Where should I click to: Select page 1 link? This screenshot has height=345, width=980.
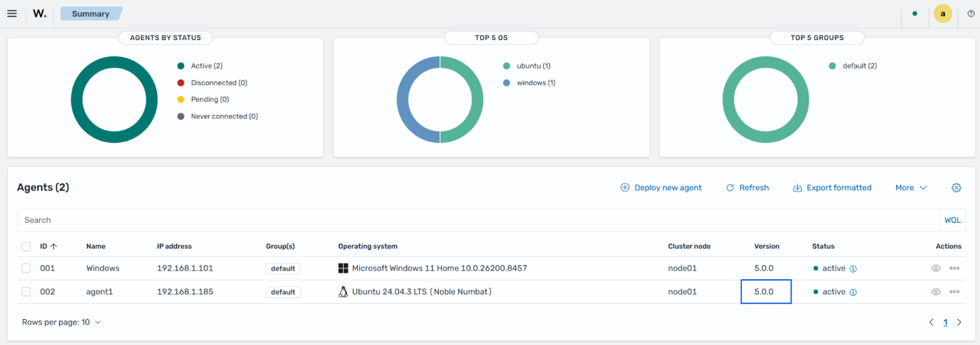pos(945,322)
